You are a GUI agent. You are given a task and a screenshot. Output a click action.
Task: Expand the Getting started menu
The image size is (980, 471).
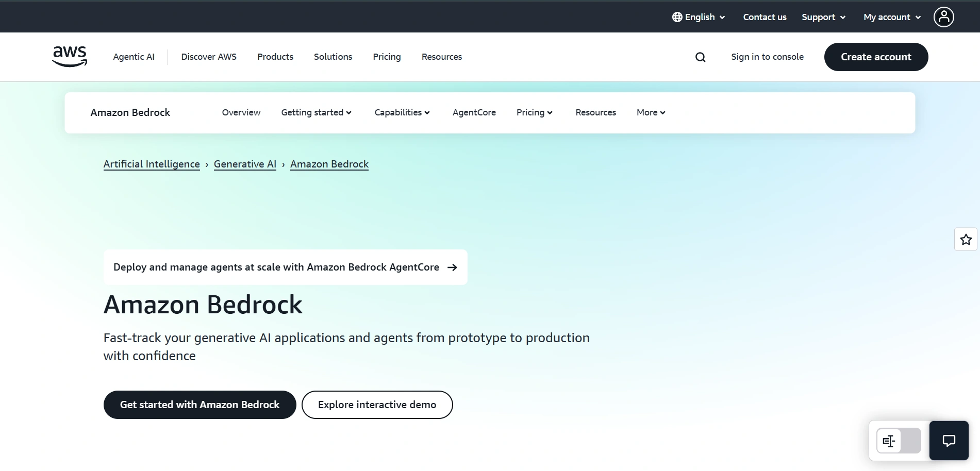317,112
